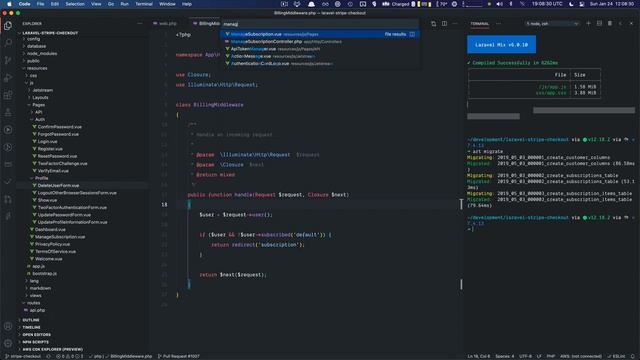This screenshot has height=360, width=640.
Task: Click the Ln 18, Col 6 status item
Action: [x=479, y=356]
